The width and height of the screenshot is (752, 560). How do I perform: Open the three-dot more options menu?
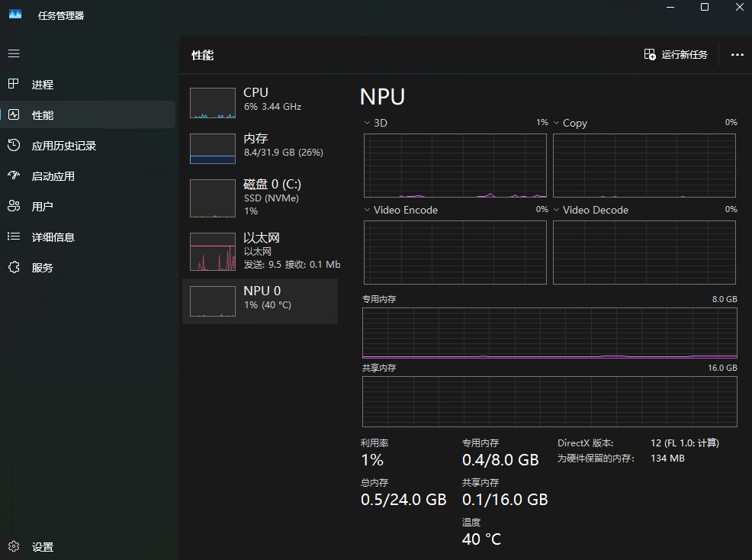[737, 54]
